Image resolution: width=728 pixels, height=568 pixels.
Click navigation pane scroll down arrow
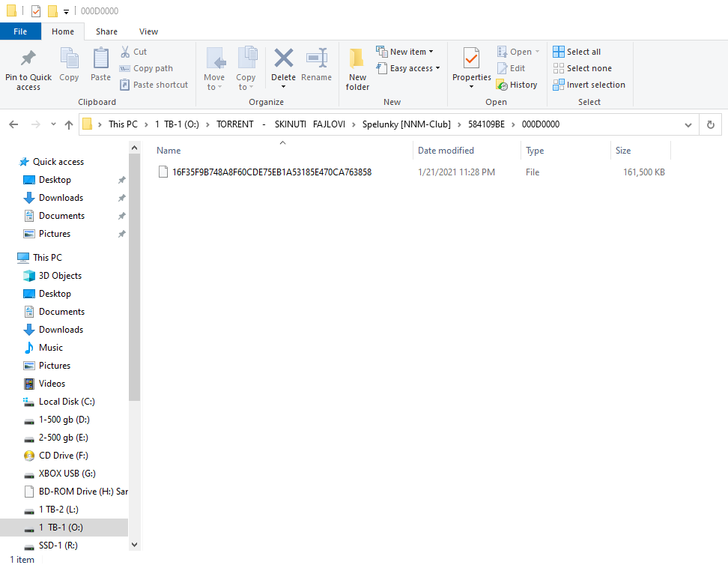pos(134,545)
